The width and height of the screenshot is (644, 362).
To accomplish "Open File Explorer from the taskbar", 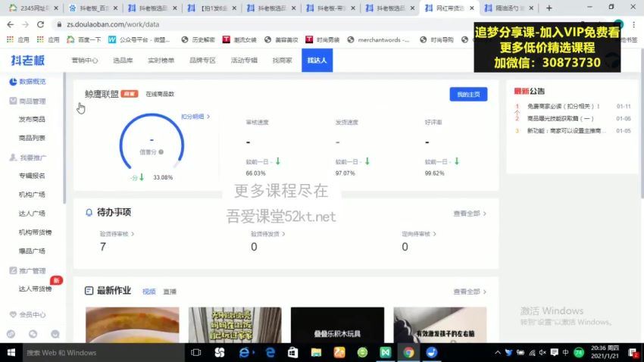I will click(x=316, y=353).
